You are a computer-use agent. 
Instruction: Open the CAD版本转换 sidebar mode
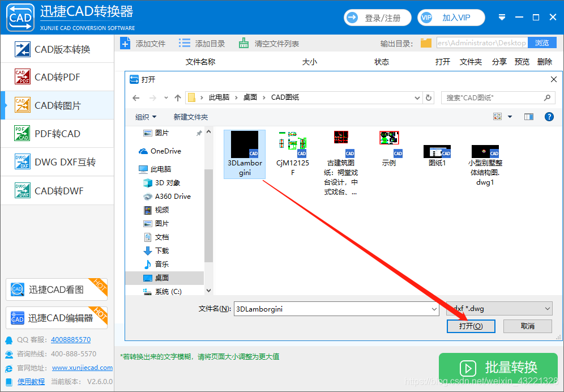point(57,49)
